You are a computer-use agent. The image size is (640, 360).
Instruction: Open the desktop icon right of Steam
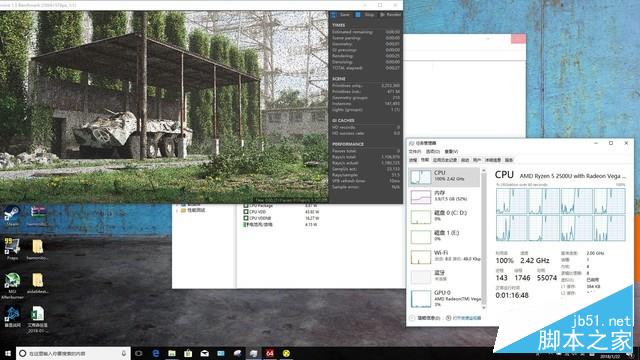click(x=38, y=216)
